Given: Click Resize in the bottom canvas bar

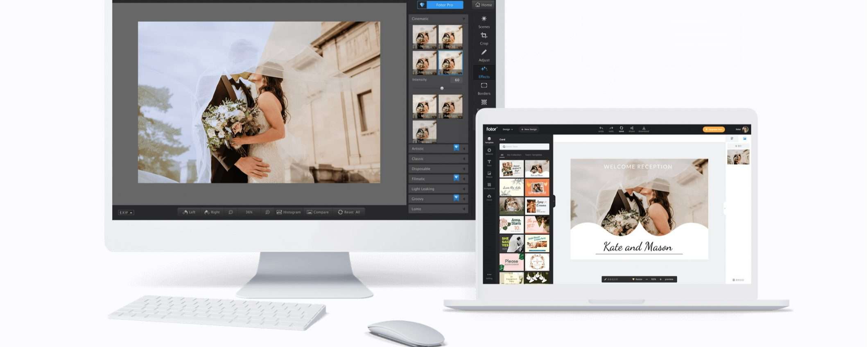Looking at the screenshot, I should click(637, 279).
